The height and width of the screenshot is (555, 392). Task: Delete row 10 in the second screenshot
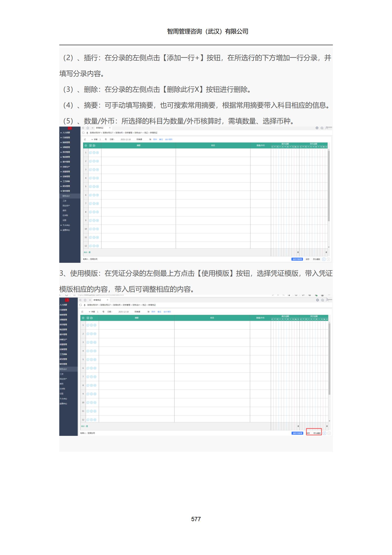click(95, 402)
